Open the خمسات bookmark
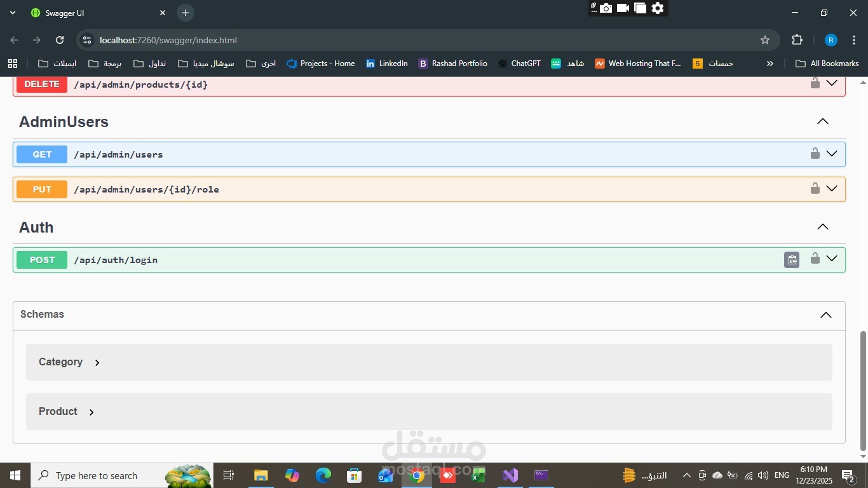 [713, 64]
